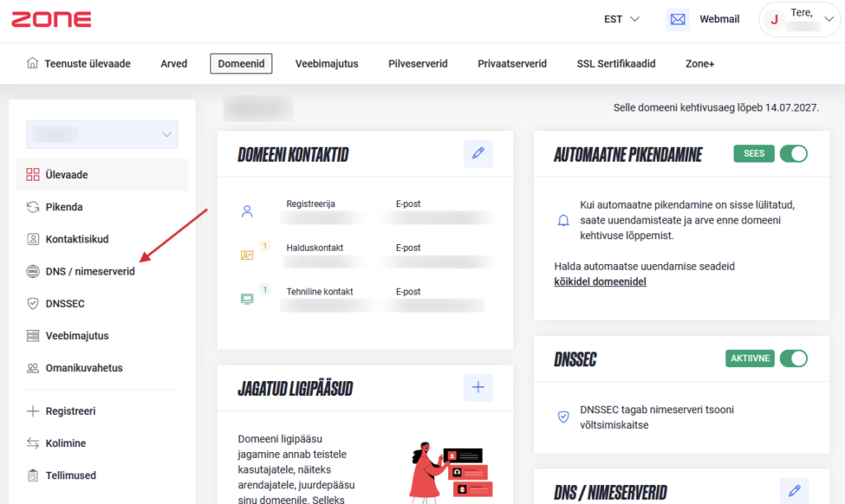Click the plus icon on Jagatud ligipääsud
The width and height of the screenshot is (845, 504).
click(478, 386)
